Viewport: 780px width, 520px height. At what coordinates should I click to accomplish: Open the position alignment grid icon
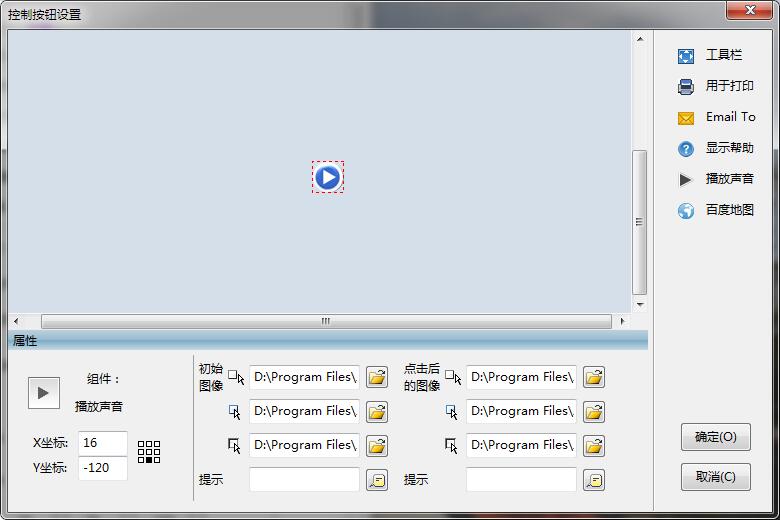point(149,452)
